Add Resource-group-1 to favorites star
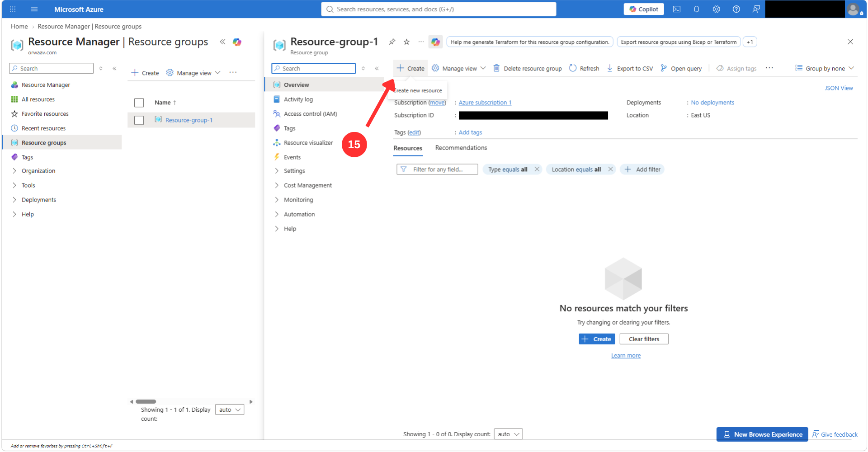The image size is (868, 452). click(x=406, y=42)
